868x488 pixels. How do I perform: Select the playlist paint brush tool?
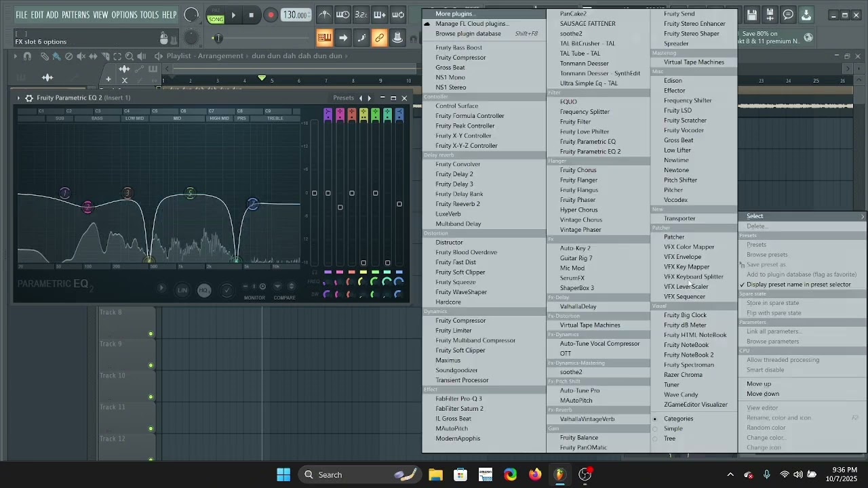click(56, 56)
